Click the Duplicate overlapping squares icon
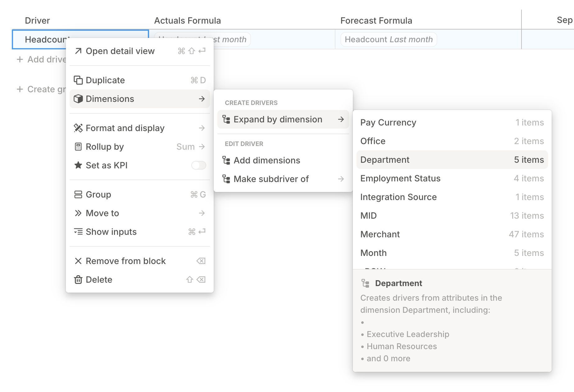 pos(78,80)
